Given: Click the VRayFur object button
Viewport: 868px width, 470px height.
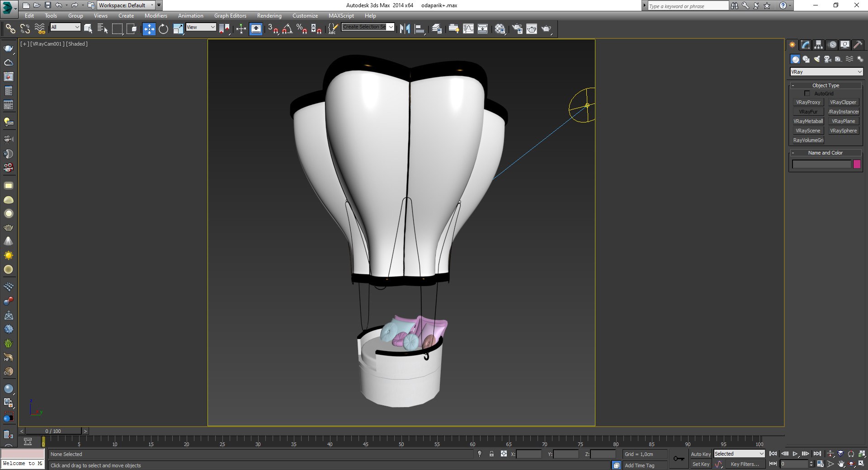Looking at the screenshot, I should click(808, 112).
